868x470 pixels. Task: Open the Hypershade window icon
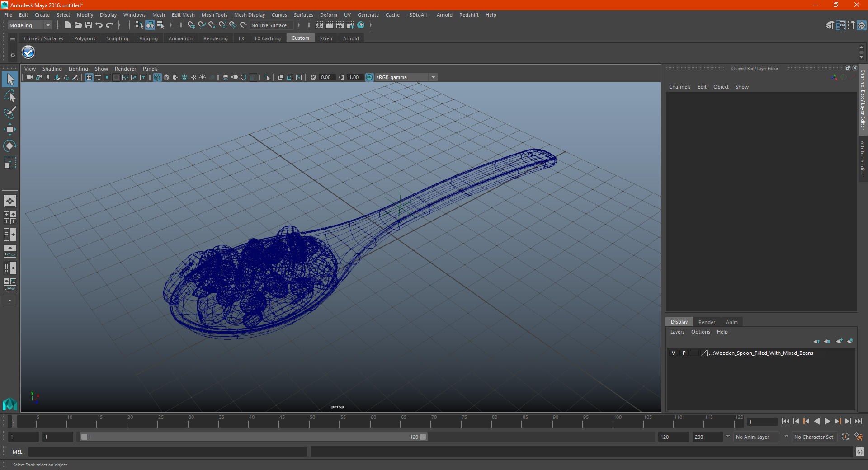pyautogui.click(x=361, y=25)
